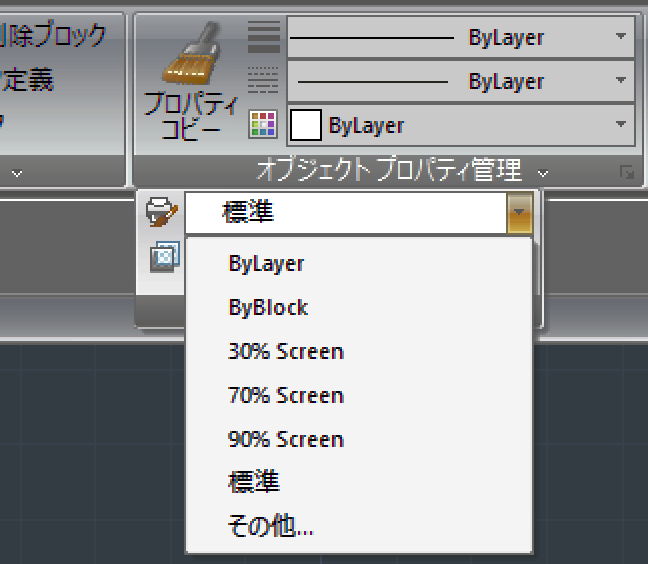Click the transparency icon below the printer icon
Image resolution: width=648 pixels, height=564 pixels.
pyautogui.click(x=164, y=257)
